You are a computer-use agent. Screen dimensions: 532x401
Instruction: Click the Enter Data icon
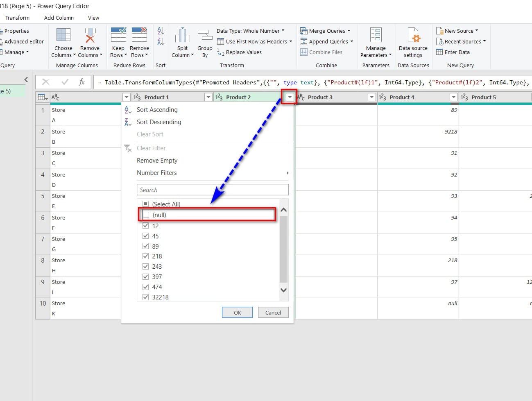[x=439, y=52]
